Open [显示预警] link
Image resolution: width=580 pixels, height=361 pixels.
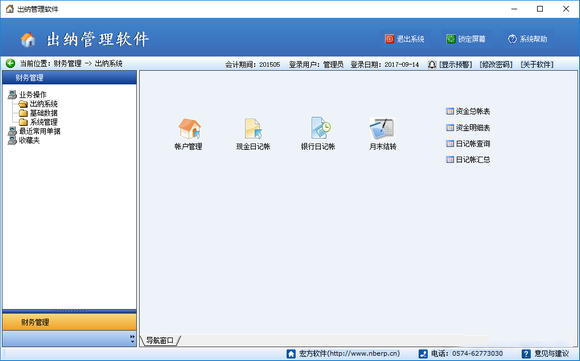coord(455,65)
